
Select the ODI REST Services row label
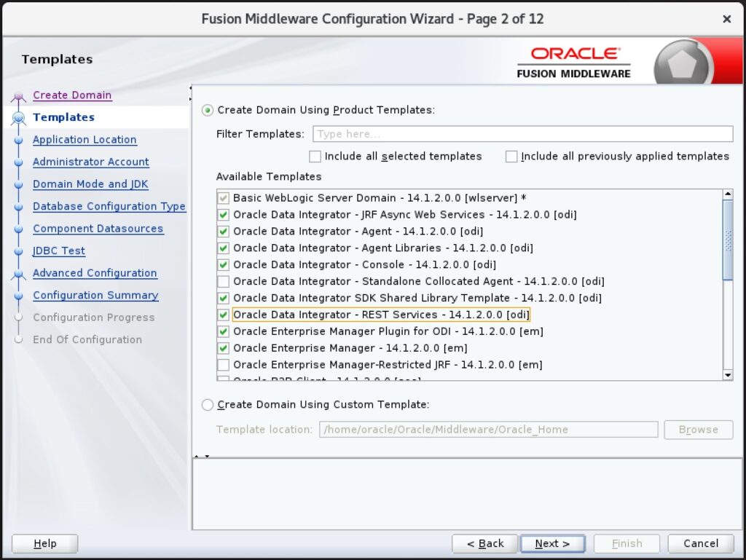pyautogui.click(x=381, y=315)
